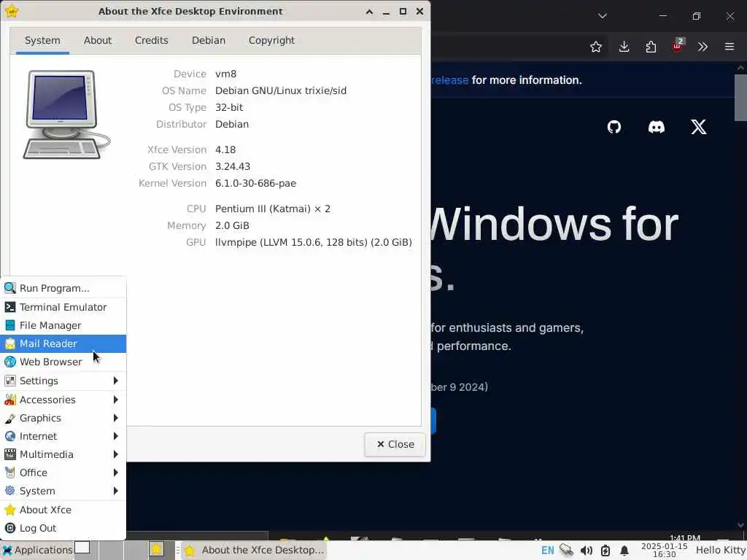Click the computer illustration in System tab

[x=66, y=114]
